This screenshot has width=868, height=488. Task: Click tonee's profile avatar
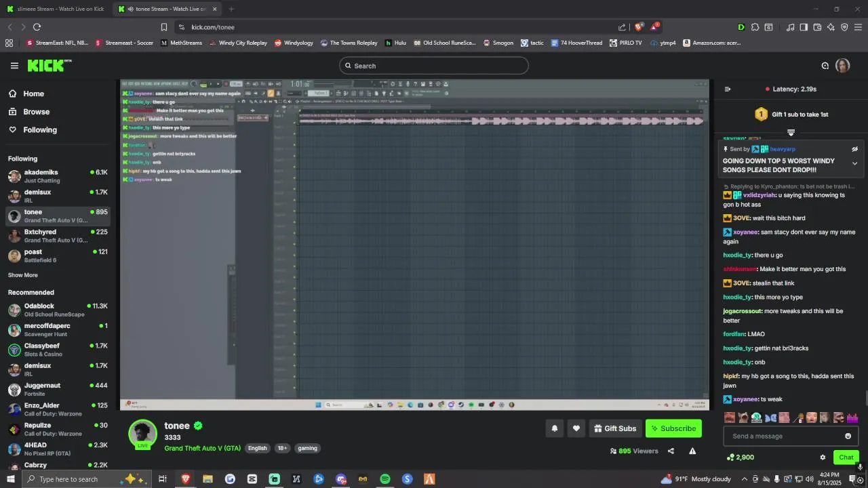pyautogui.click(x=142, y=434)
